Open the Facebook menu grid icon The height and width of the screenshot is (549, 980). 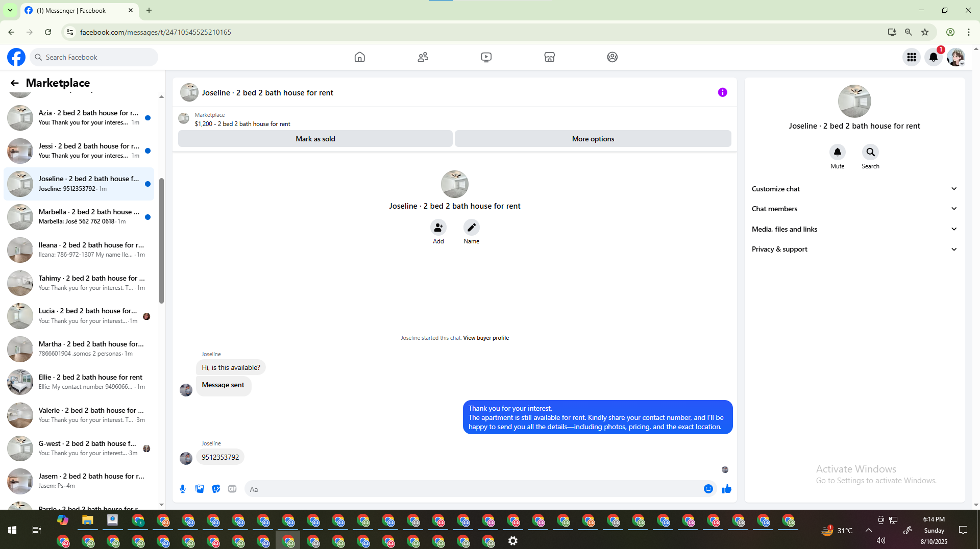[912, 57]
